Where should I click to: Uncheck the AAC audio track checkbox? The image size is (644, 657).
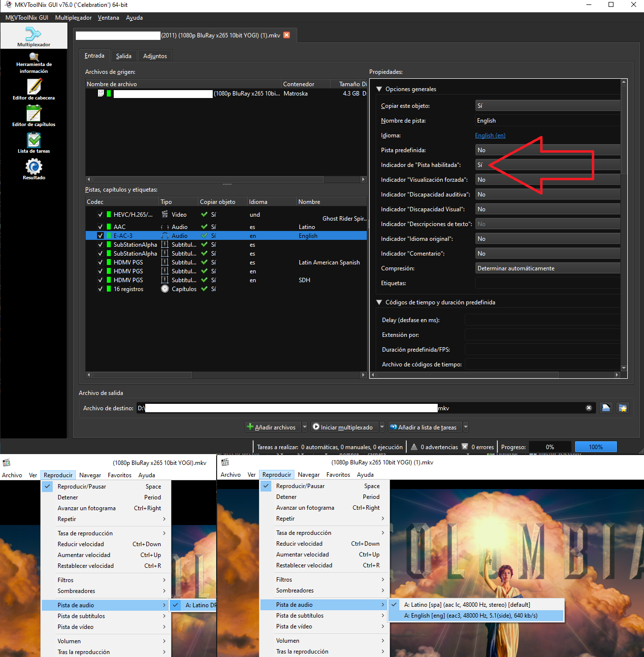100,227
